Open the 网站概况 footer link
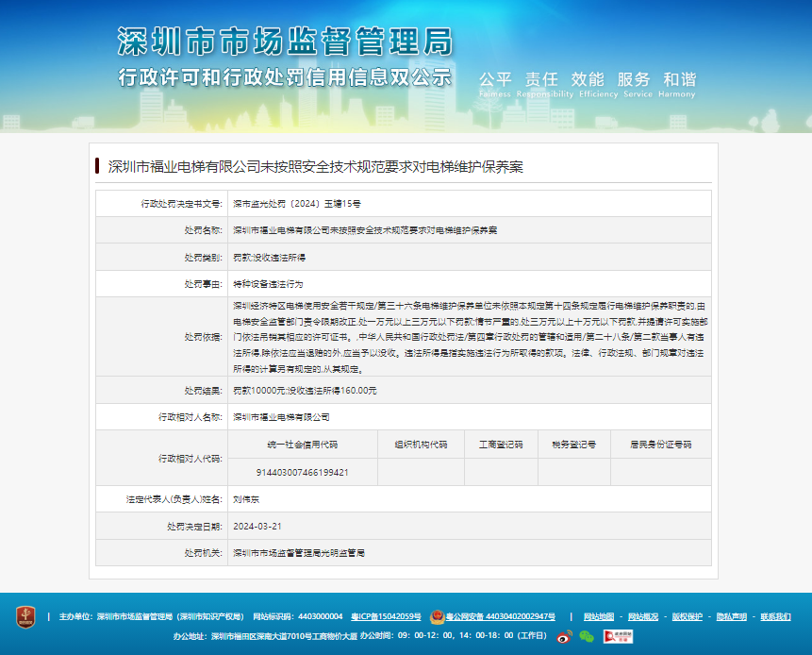The height and width of the screenshot is (655, 812). click(x=642, y=616)
